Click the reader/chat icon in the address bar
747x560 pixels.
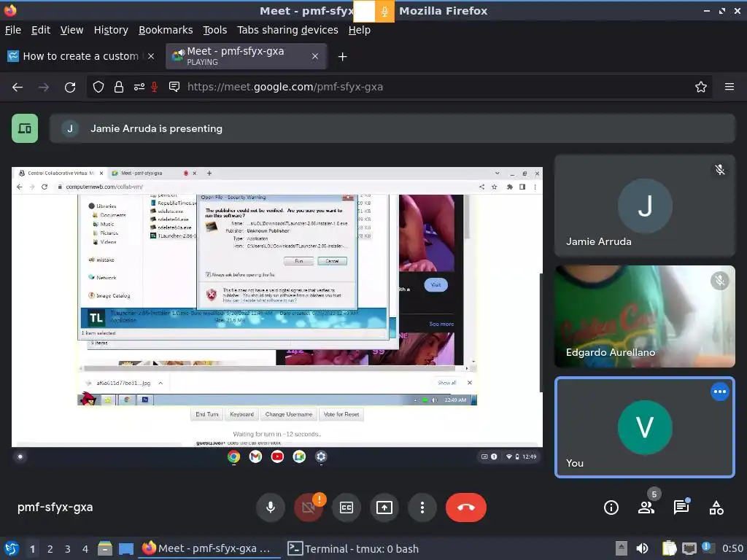(x=174, y=87)
